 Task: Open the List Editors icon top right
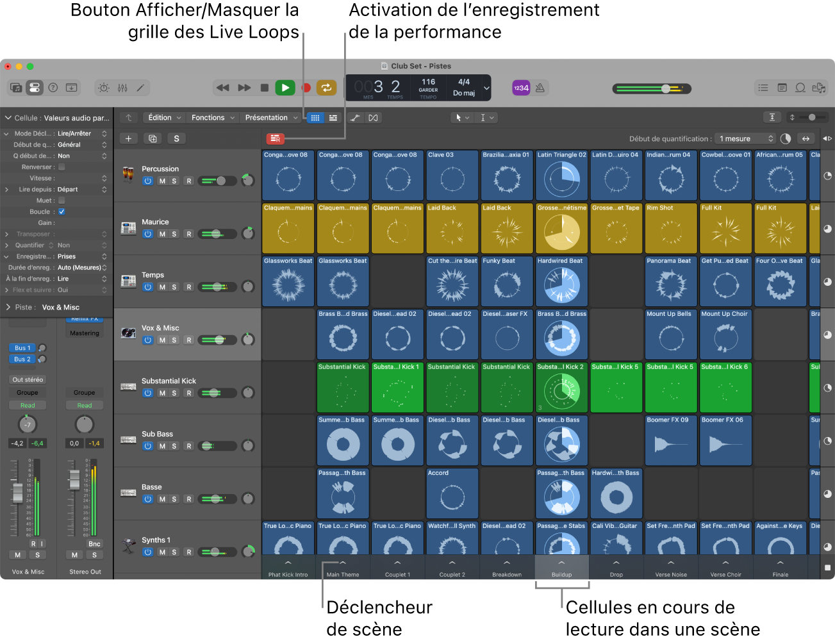pos(763,88)
